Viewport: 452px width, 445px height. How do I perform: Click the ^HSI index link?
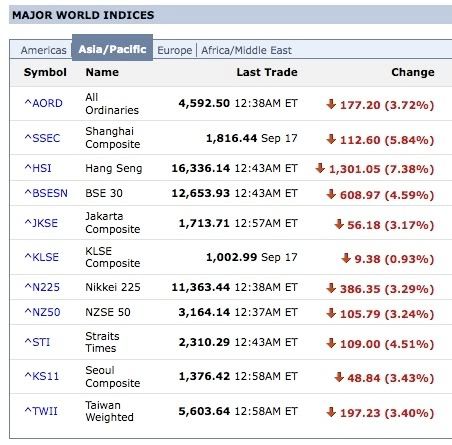pos(38,168)
